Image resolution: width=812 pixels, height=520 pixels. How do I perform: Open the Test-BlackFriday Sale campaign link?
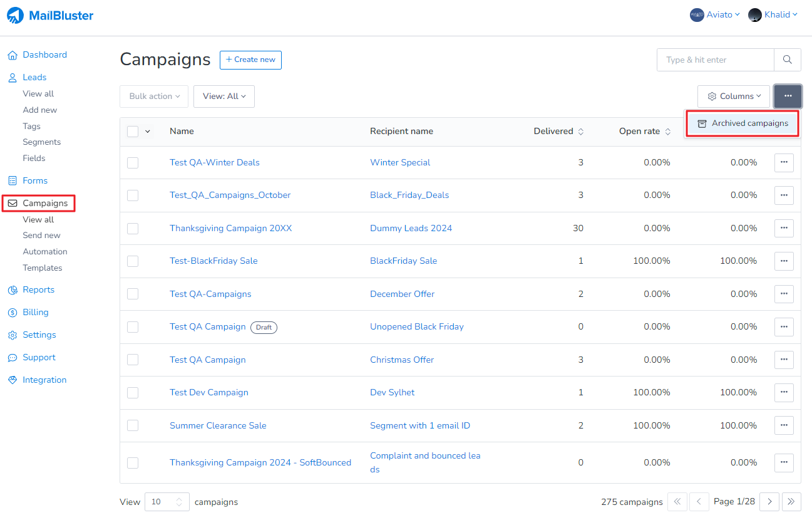[213, 261]
